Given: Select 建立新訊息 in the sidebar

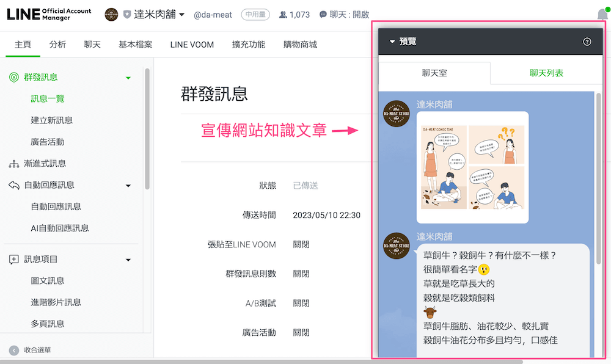Looking at the screenshot, I should [x=51, y=120].
